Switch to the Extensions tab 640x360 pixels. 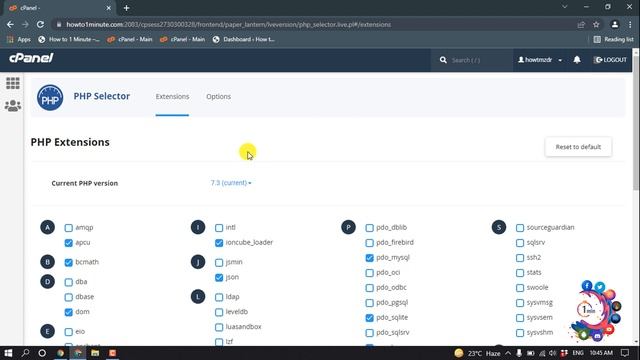coord(172,97)
